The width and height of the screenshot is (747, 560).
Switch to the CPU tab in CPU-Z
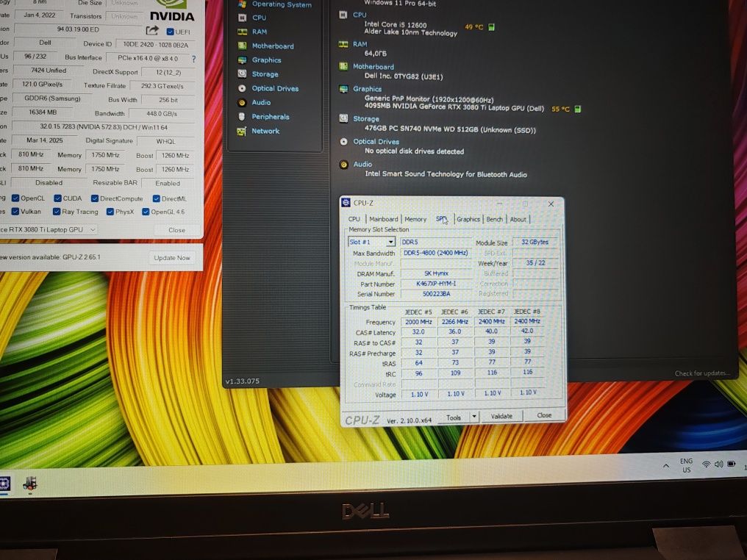(x=354, y=219)
